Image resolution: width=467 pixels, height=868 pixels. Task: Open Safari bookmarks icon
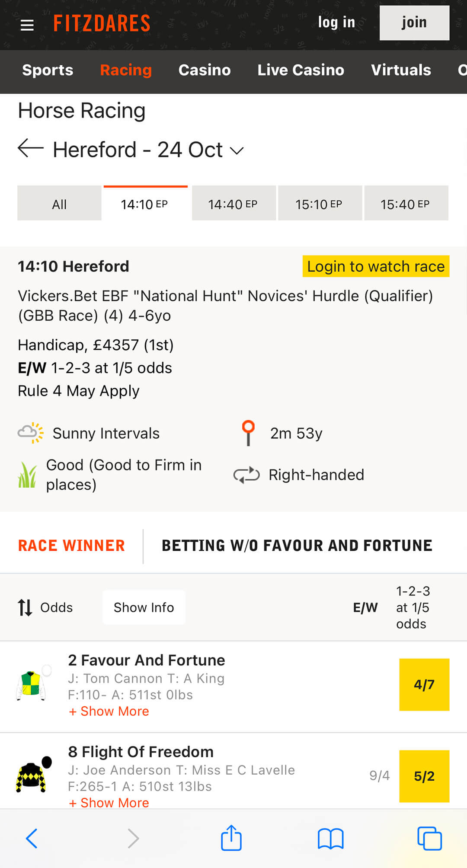pyautogui.click(x=330, y=839)
